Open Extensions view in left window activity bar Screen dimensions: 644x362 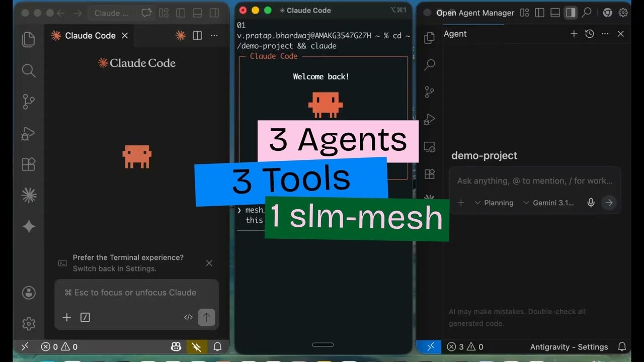(29, 164)
